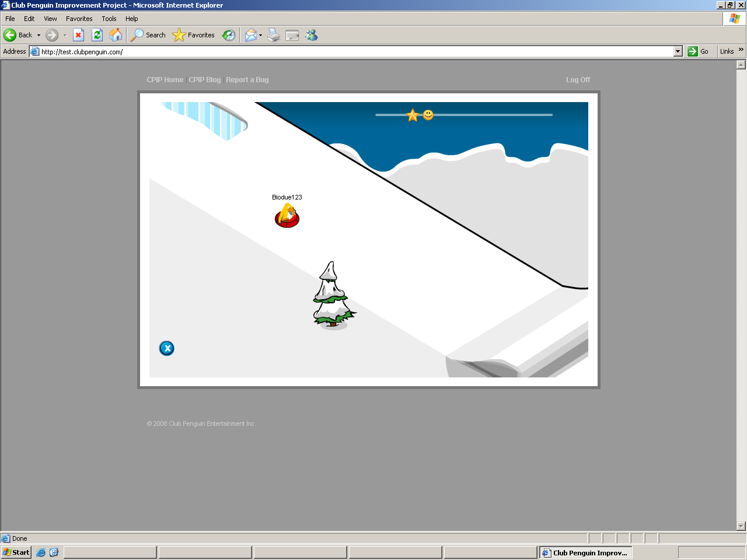Click the Edit page toolbar icon
The width and height of the screenshot is (747, 560).
pos(292,35)
